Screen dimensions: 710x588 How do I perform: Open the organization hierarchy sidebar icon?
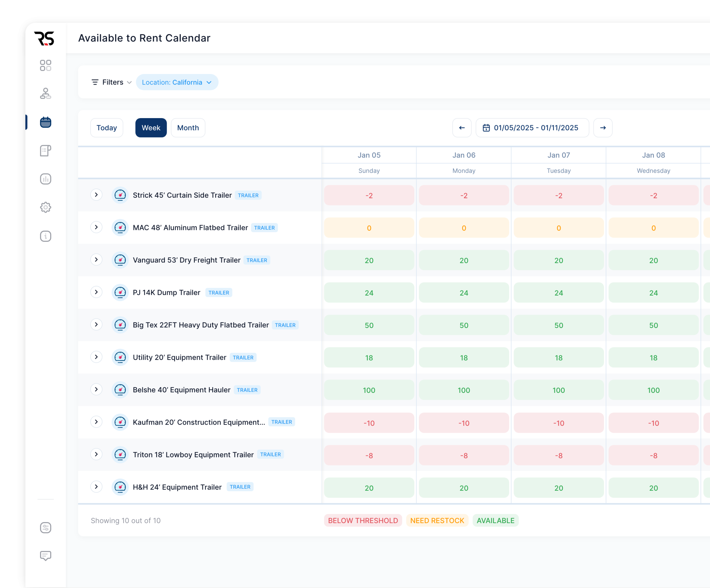45,94
